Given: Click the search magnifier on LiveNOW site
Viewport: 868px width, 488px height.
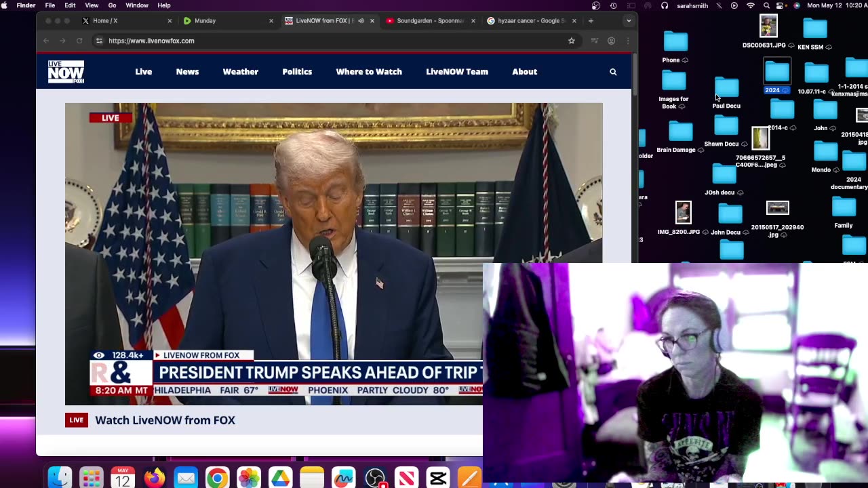Looking at the screenshot, I should (613, 72).
